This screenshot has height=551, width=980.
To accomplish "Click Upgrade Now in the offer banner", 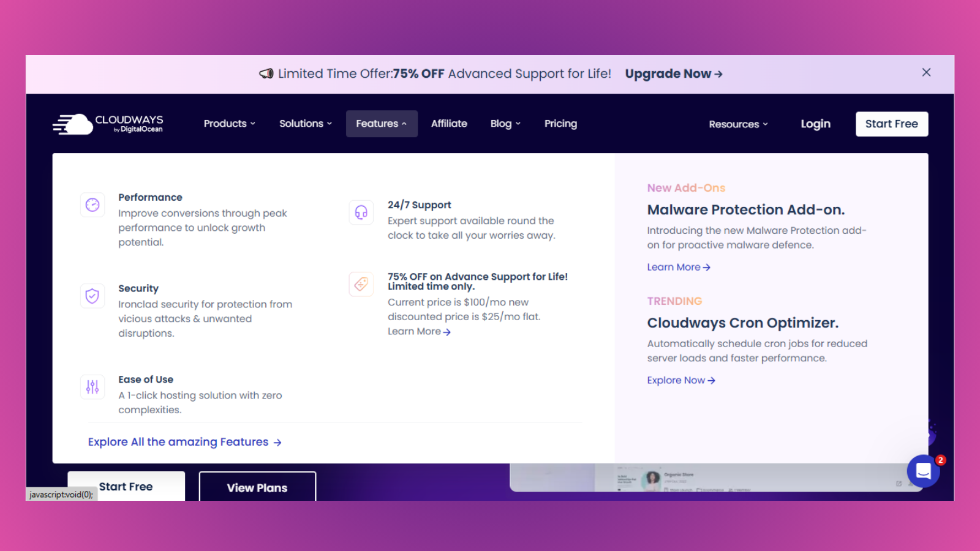I will click(674, 74).
